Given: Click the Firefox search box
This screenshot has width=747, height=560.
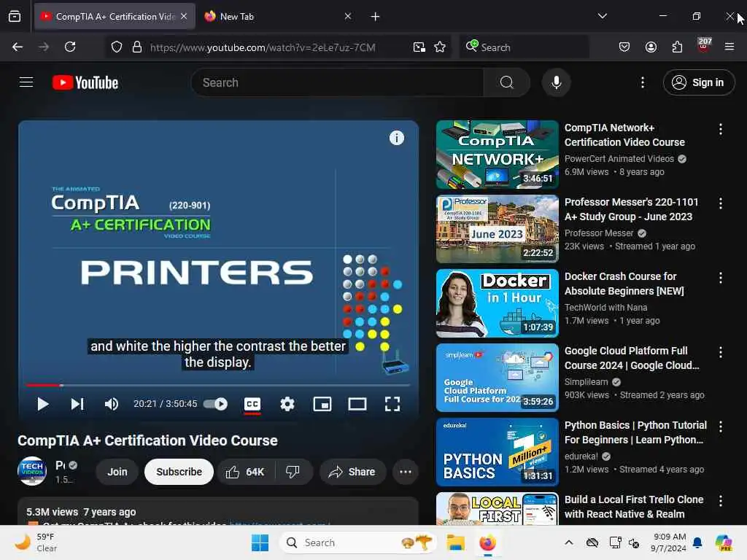Looking at the screenshot, I should (524, 47).
